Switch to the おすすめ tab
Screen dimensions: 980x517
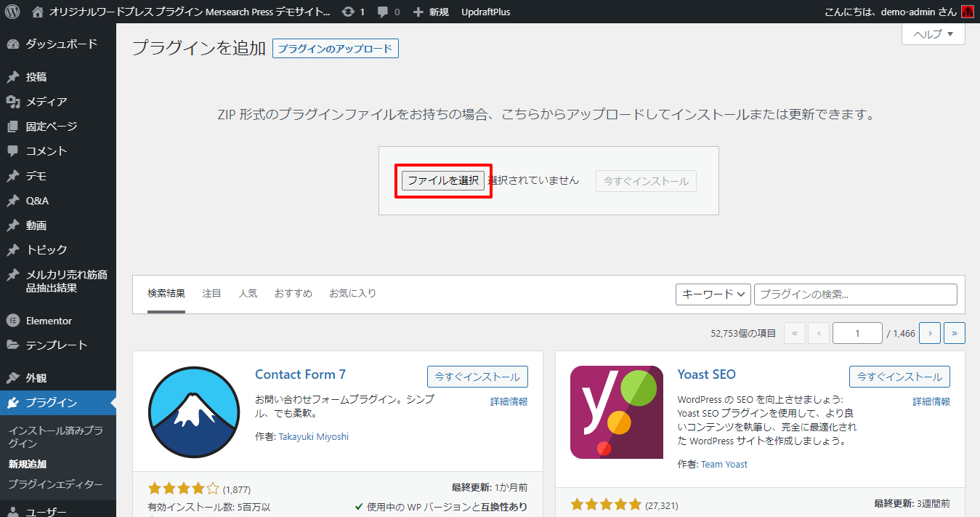[293, 294]
